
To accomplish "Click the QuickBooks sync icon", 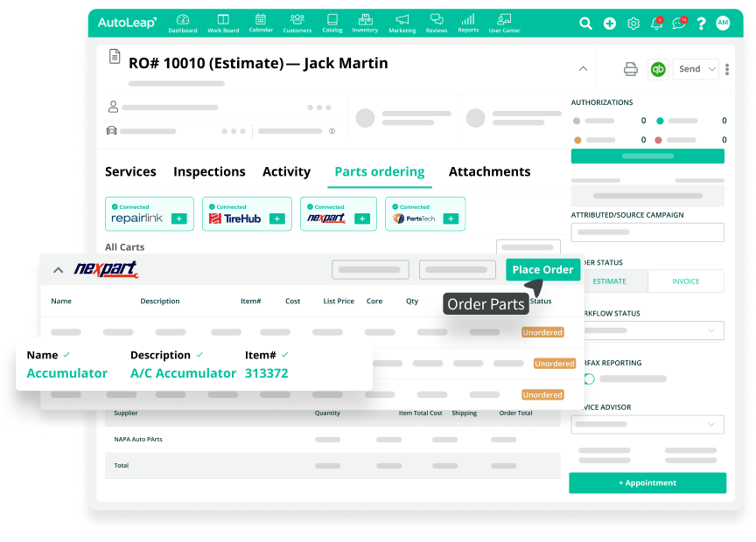I will 658,69.
